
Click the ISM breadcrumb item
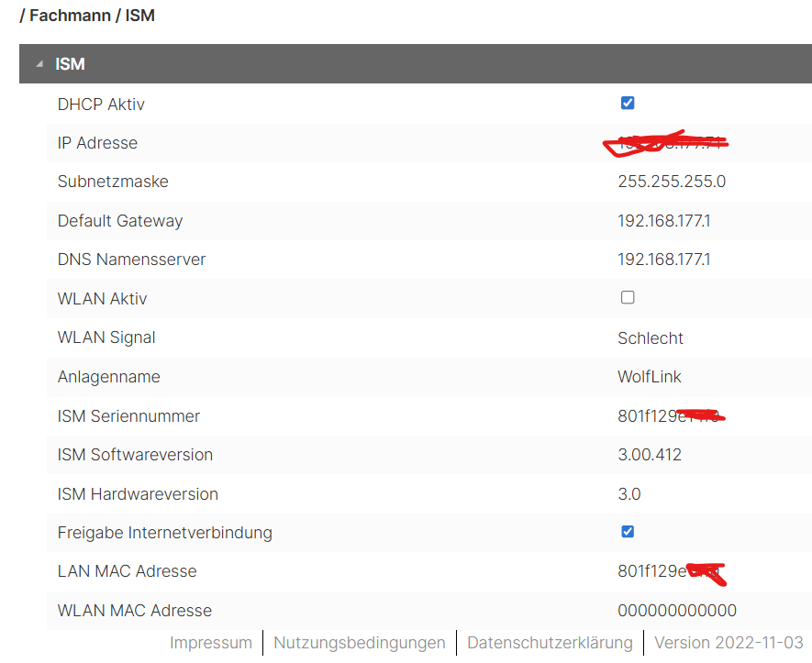(x=139, y=17)
